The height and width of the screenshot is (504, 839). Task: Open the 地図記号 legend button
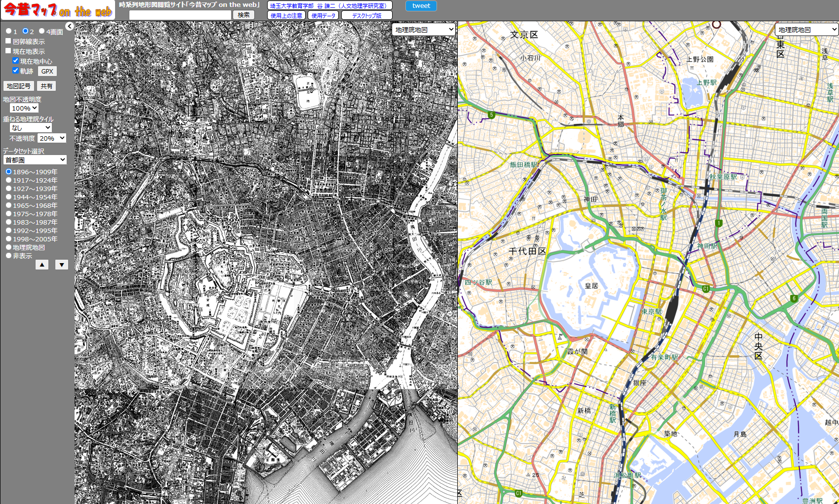(x=19, y=86)
